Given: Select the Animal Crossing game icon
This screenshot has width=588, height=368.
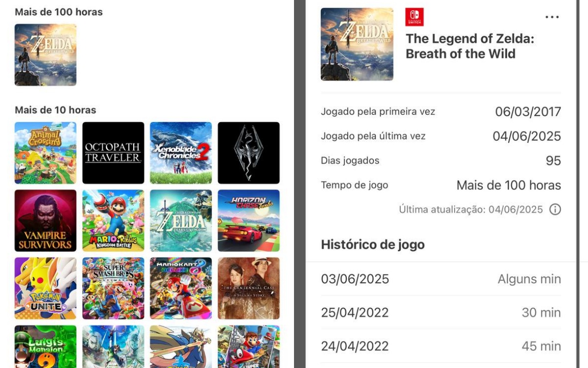Looking at the screenshot, I should [46, 153].
